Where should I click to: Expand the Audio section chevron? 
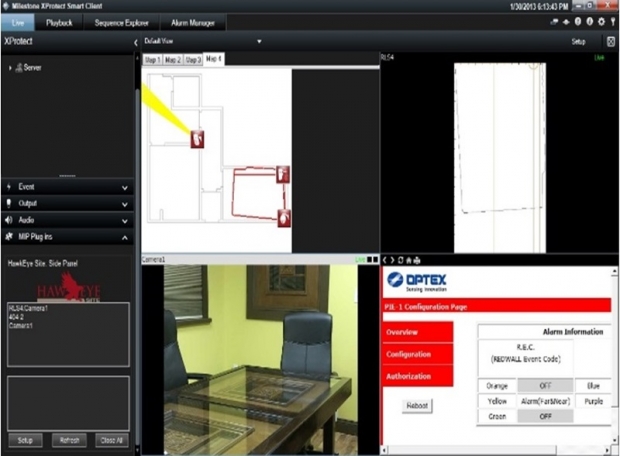tap(125, 221)
